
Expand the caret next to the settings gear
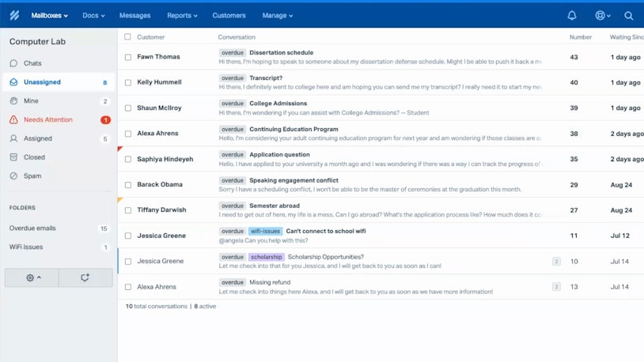click(x=39, y=277)
